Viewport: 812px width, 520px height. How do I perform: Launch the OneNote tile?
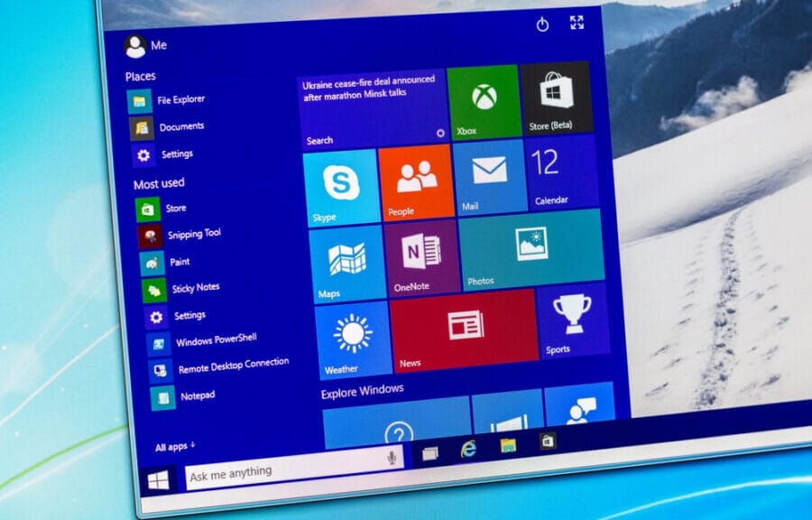(422, 258)
